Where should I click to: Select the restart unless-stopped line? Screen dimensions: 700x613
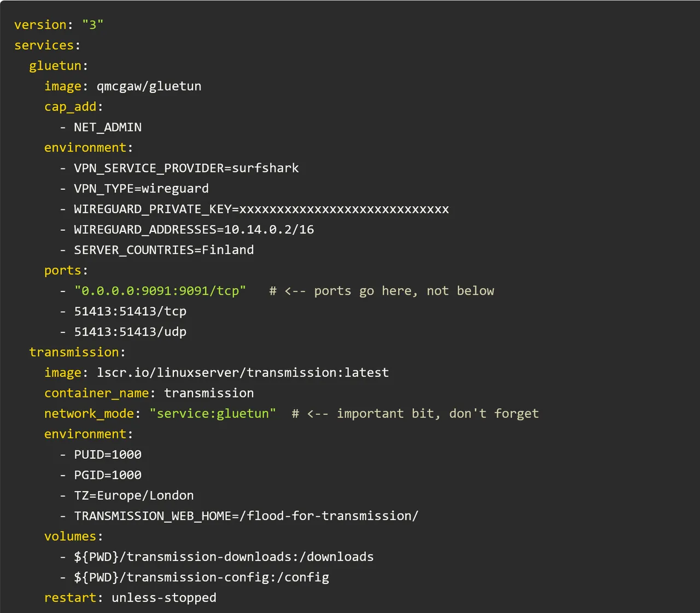click(130, 597)
